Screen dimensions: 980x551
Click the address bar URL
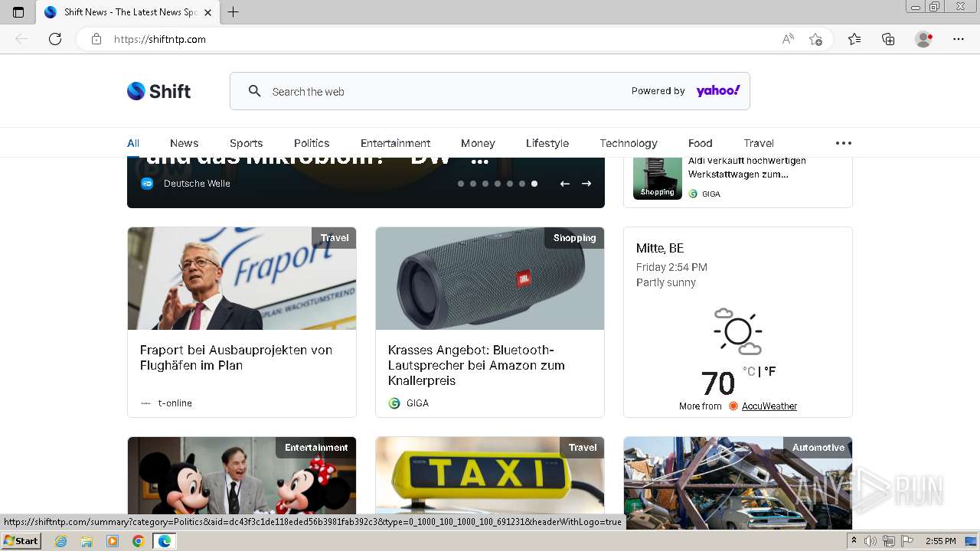click(160, 39)
